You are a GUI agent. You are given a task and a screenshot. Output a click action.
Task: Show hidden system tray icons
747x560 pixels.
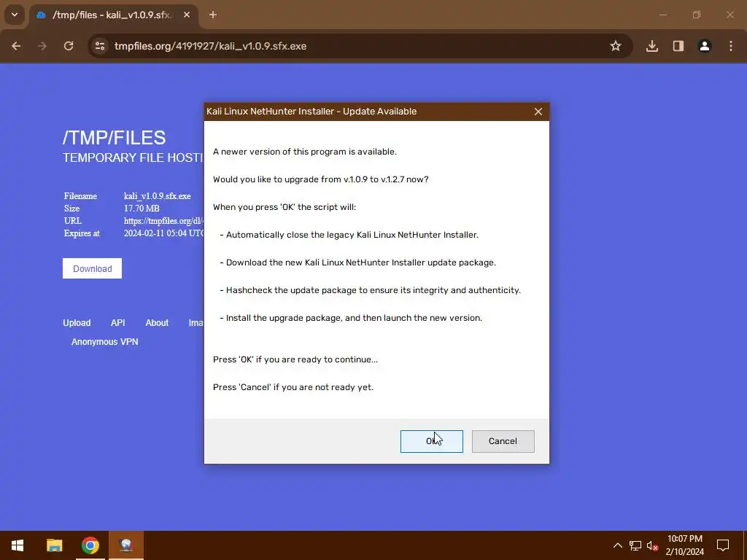[x=617, y=545]
